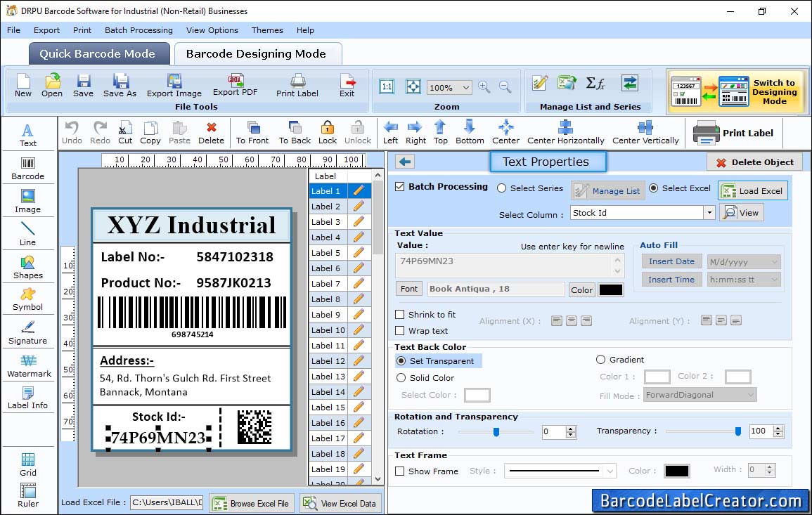Increase the Transparency spinner value
This screenshot has height=515, width=812.
[778, 428]
